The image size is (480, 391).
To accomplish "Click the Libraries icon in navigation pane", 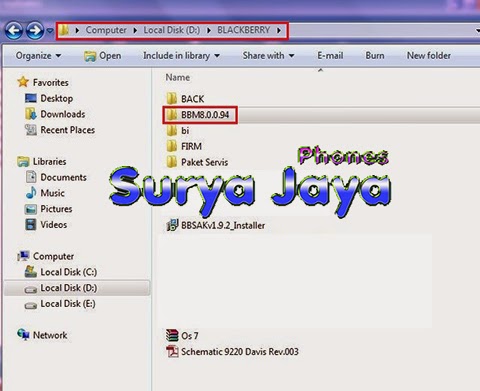I will coord(23,162).
